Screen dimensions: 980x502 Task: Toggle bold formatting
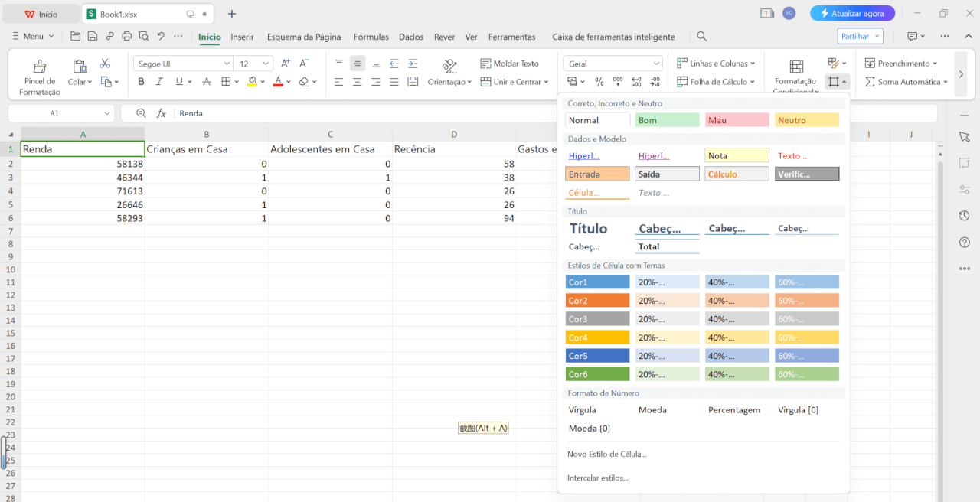[x=141, y=82]
